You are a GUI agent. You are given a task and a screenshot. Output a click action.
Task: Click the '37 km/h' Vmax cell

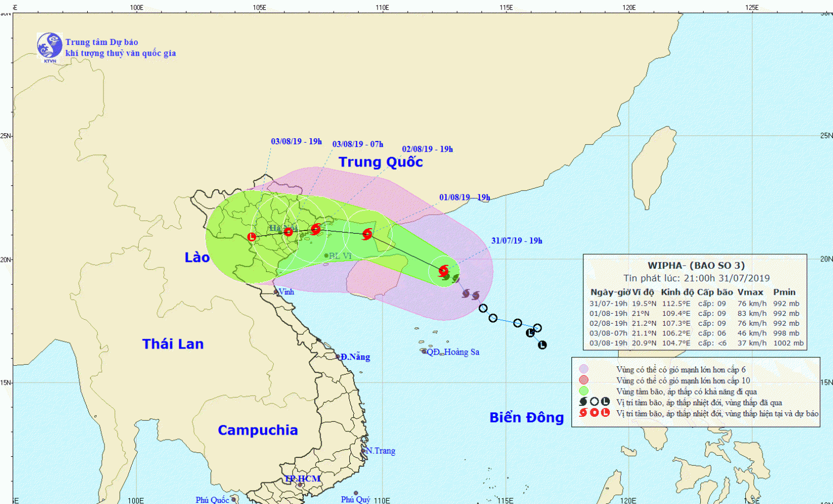point(752,344)
